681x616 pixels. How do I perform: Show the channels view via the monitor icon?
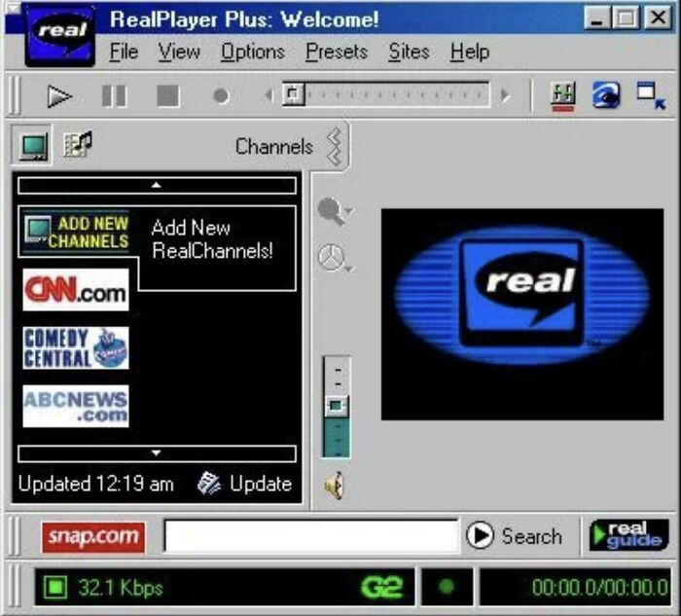[x=33, y=147]
